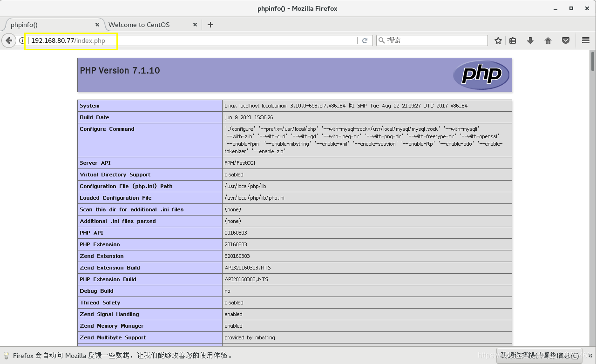Show site information icon in address bar

click(x=21, y=40)
